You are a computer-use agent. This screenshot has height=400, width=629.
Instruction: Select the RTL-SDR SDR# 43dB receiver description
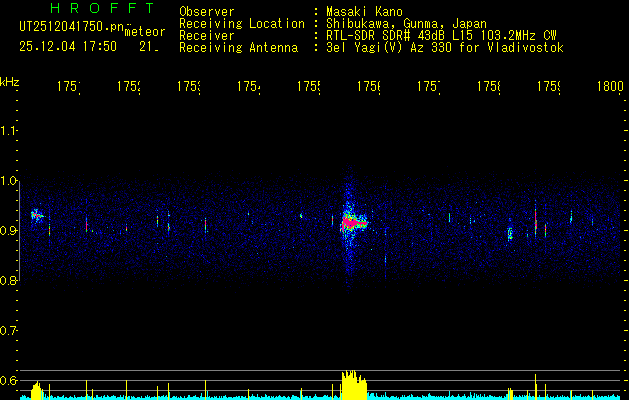click(x=441, y=36)
